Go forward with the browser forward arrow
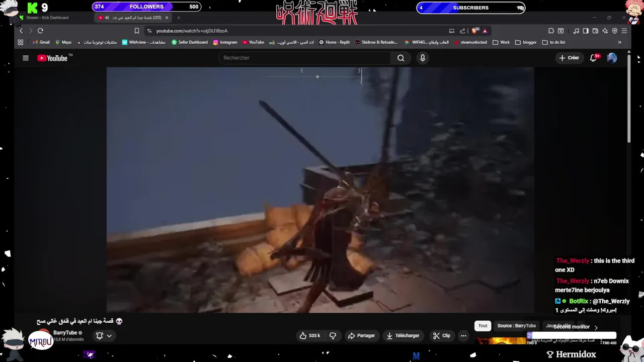Image resolution: width=644 pixels, height=362 pixels. (30, 31)
